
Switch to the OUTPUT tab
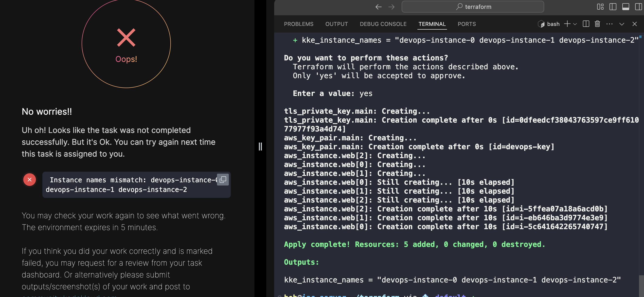(337, 24)
